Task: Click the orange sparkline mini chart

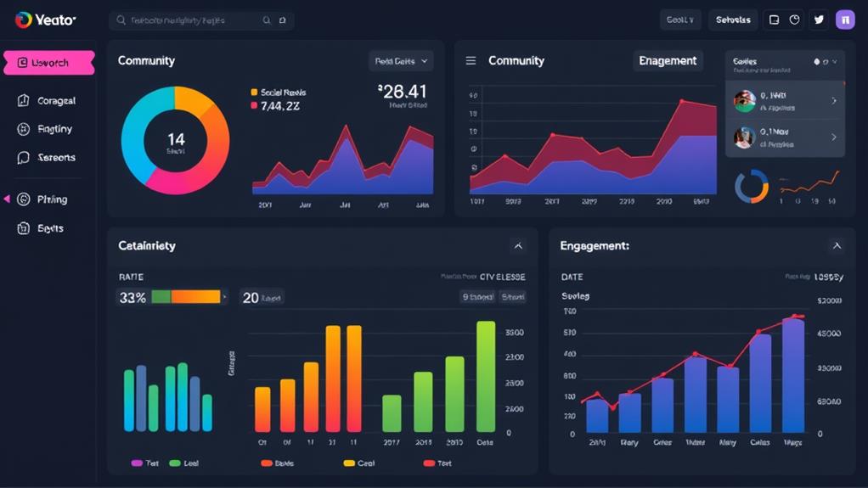Action: (x=809, y=183)
